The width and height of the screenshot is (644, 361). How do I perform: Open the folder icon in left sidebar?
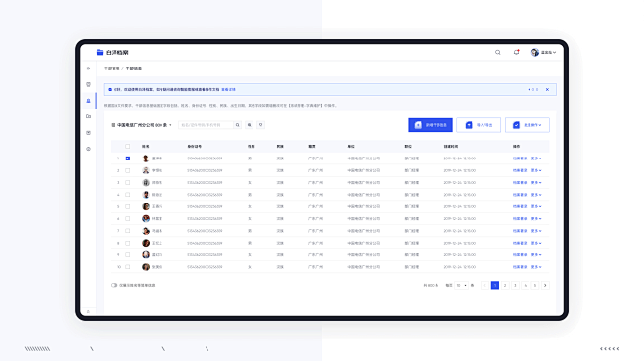click(x=88, y=116)
